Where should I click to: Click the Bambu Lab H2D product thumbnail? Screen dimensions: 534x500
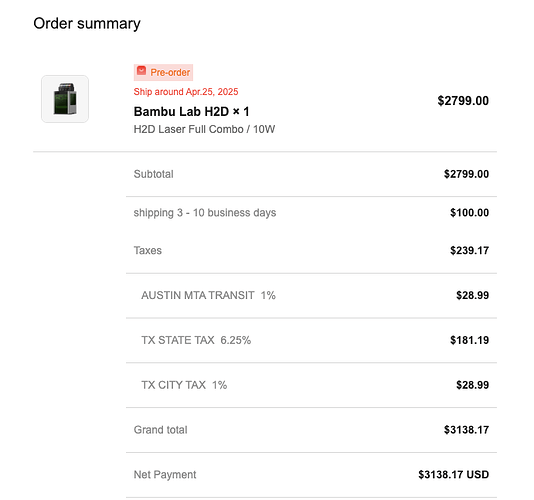65,99
